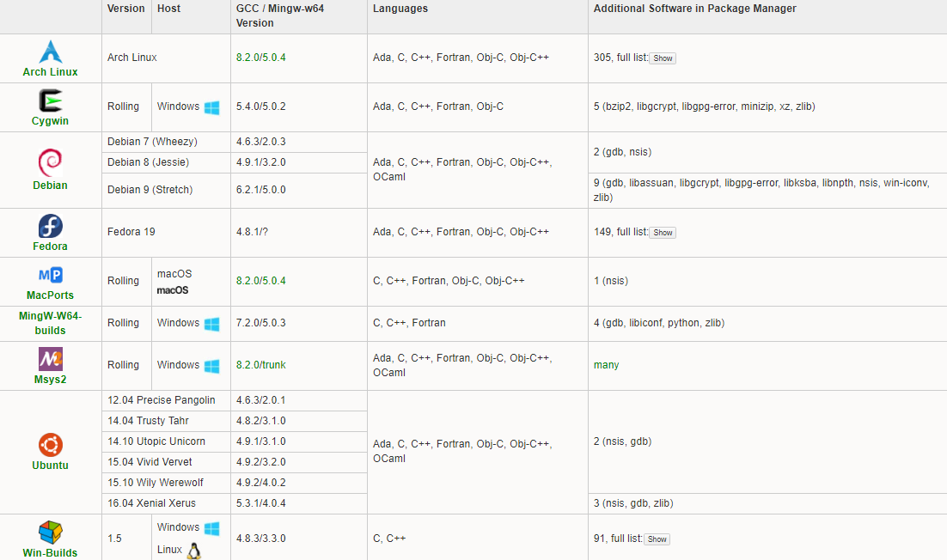Click Windows flag icon in Cygwin row

point(212,107)
